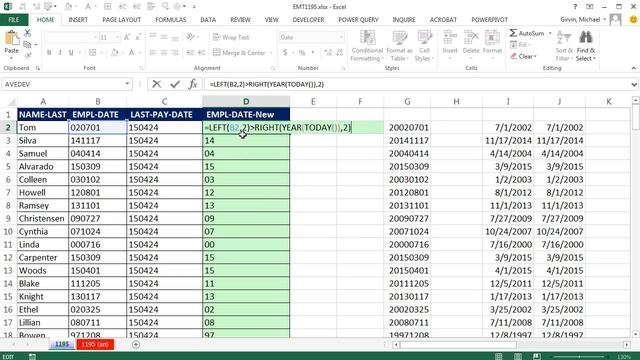The height and width of the screenshot is (360, 640).
Task: Switch to Page Layout view icon
Action: pos(518,357)
